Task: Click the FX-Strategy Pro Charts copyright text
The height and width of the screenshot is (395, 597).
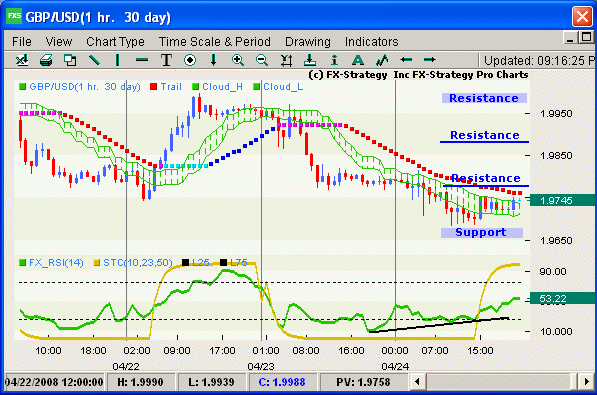Action: (x=418, y=75)
